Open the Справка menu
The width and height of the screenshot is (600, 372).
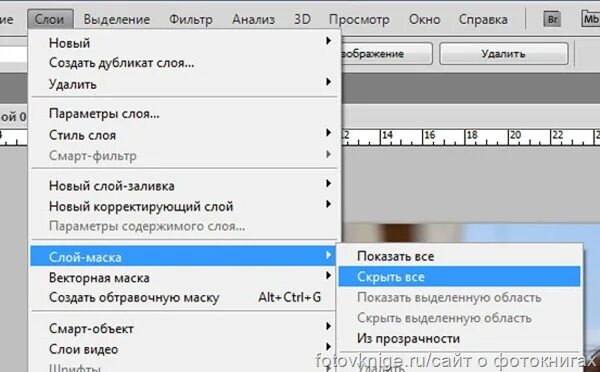(x=483, y=19)
